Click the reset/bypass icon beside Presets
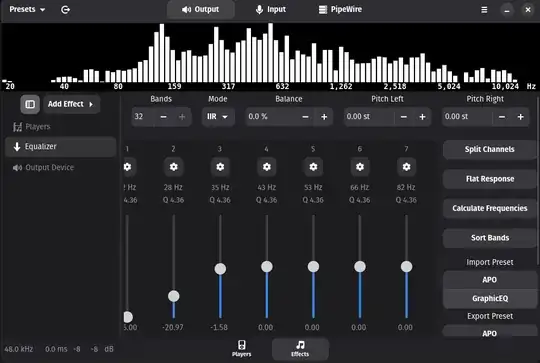This screenshot has width=540, height=363. pyautogui.click(x=65, y=10)
